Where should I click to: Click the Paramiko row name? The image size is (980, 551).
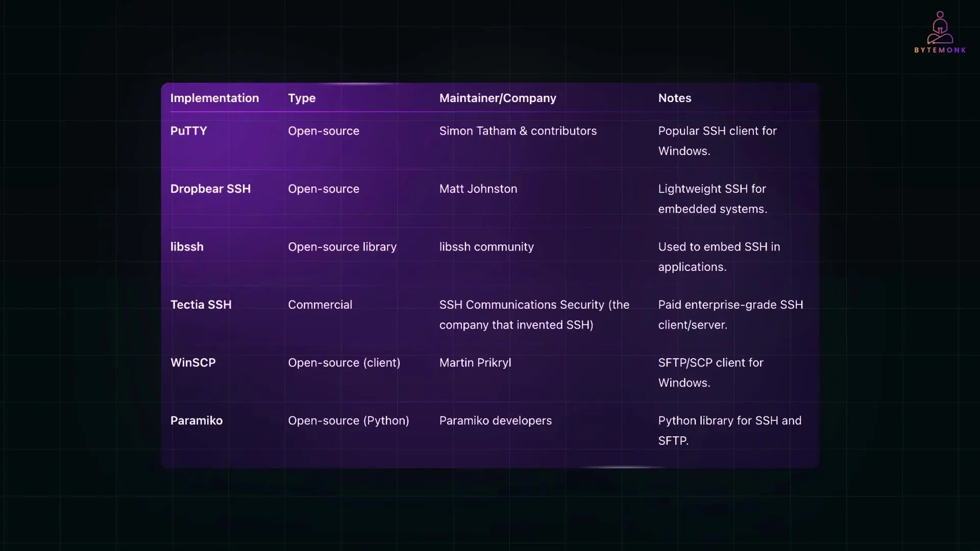coord(196,421)
